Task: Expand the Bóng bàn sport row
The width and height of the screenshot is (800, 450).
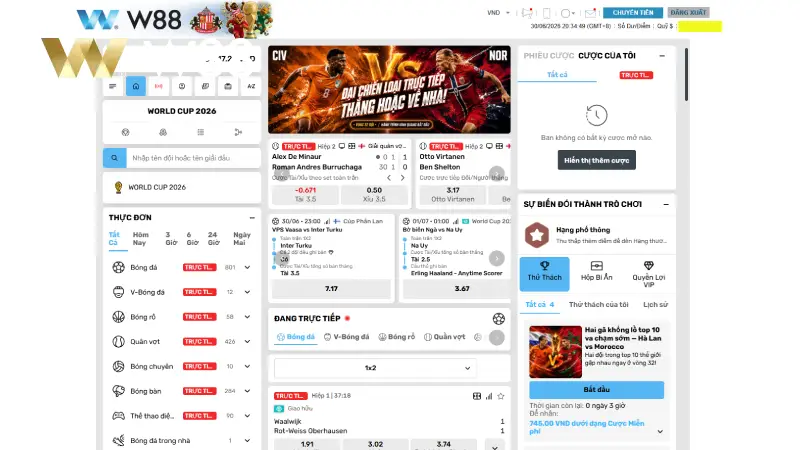Action: click(247, 391)
